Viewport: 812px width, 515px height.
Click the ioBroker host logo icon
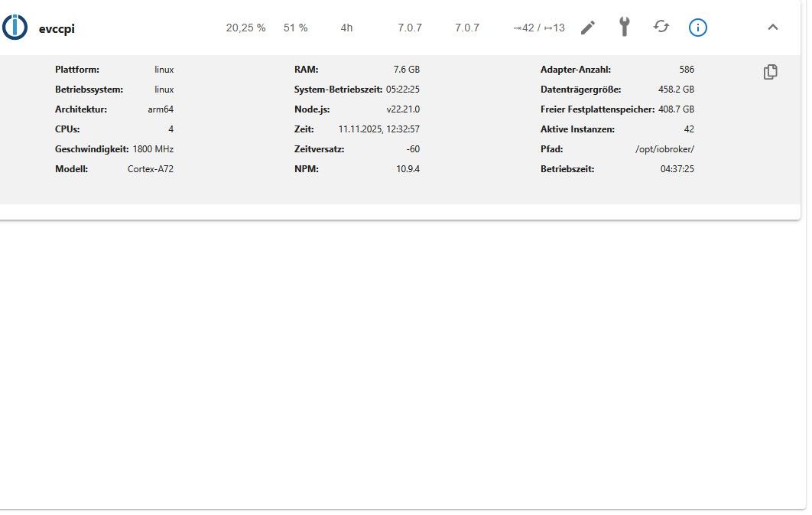pos(15,27)
